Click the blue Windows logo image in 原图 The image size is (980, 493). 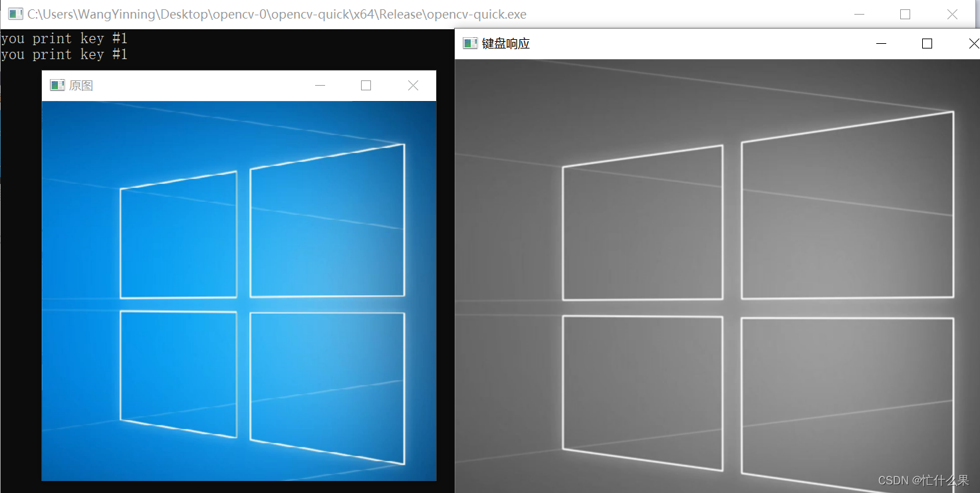[x=239, y=290]
